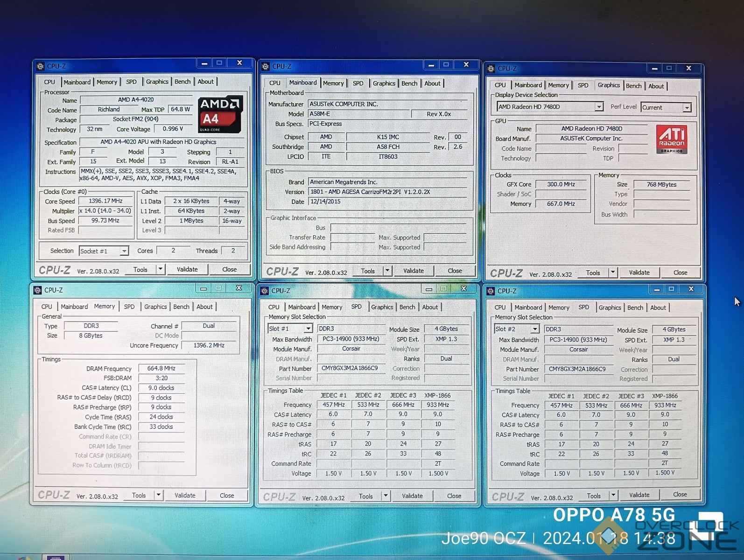Viewport: 744px width, 560px height.
Task: Click the DRAM Frequency value '664.8 MHz'
Action: pyautogui.click(x=161, y=368)
